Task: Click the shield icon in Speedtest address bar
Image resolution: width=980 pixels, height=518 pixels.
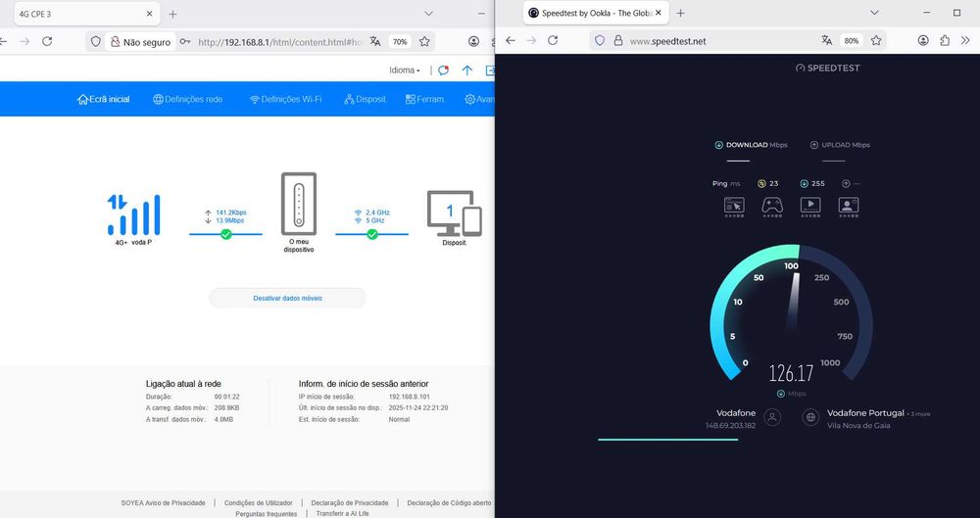Action: [600, 40]
